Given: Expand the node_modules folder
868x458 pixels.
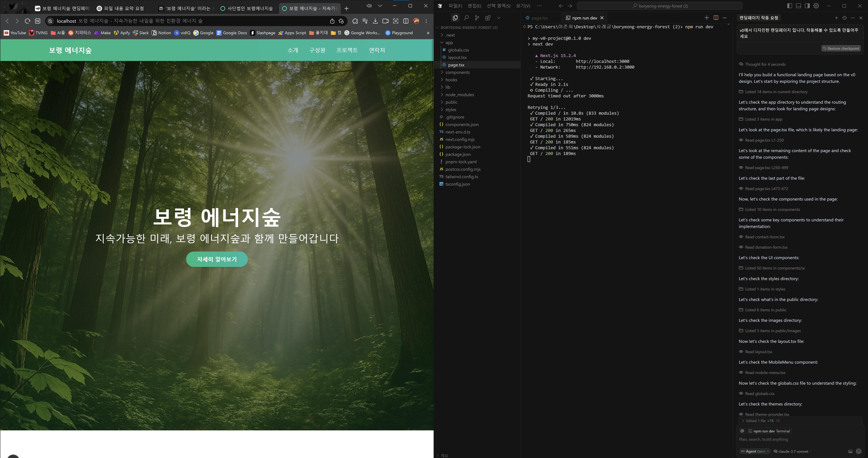Looking at the screenshot, I should click(477, 95).
